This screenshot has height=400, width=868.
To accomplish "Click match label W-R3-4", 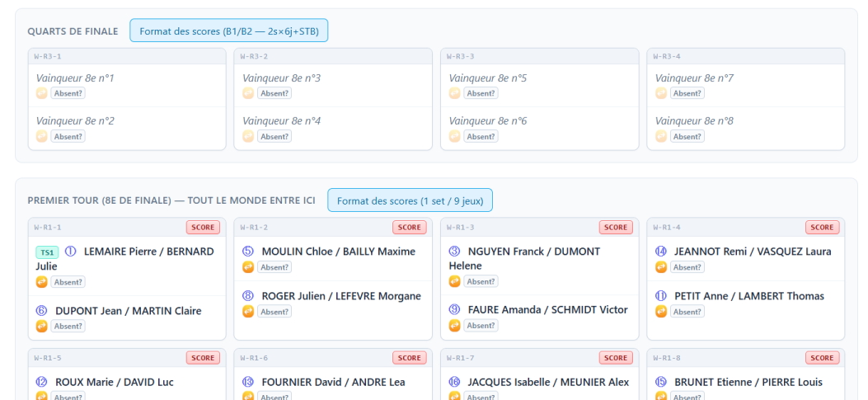I will point(667,57).
